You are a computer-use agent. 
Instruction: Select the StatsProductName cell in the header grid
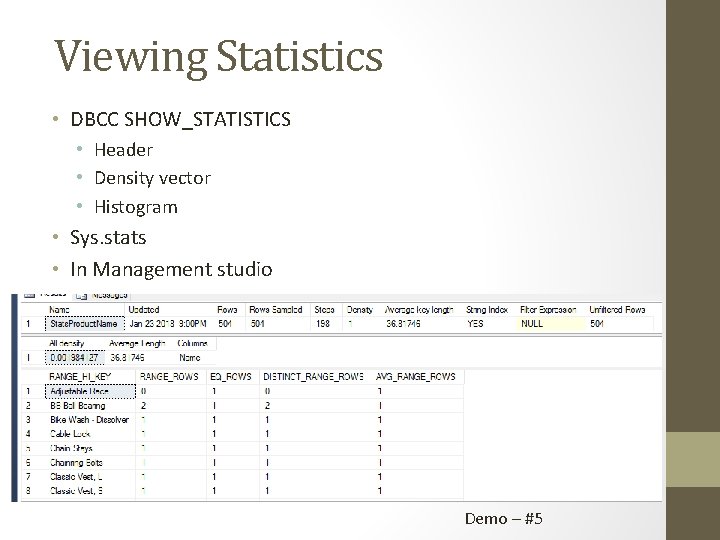[84, 324]
